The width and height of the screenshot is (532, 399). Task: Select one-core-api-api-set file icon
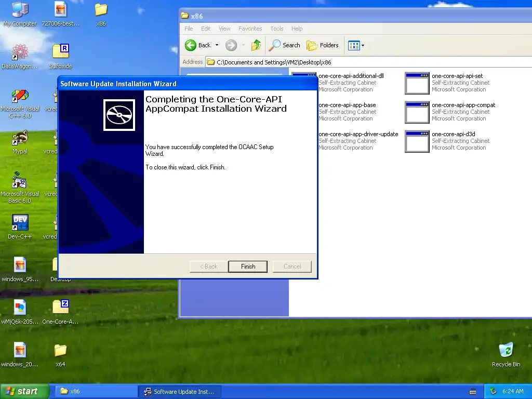click(x=417, y=83)
